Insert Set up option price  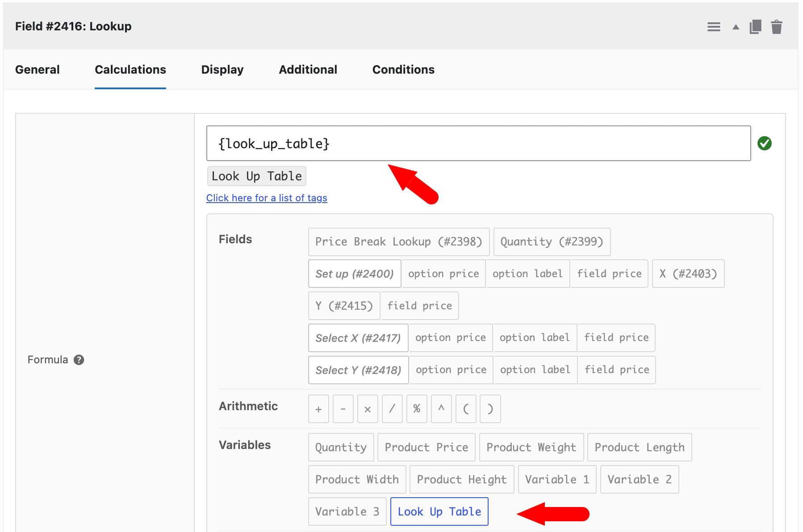443,274
